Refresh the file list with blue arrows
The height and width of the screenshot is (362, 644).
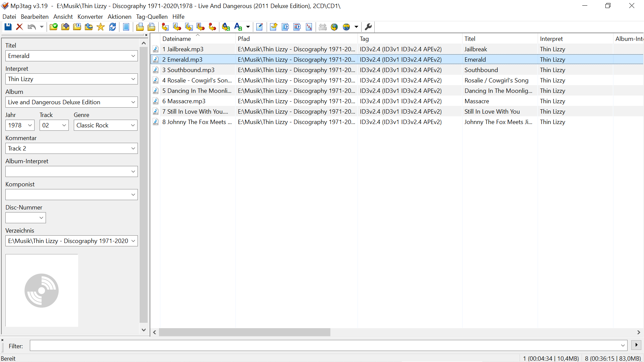coord(113,27)
